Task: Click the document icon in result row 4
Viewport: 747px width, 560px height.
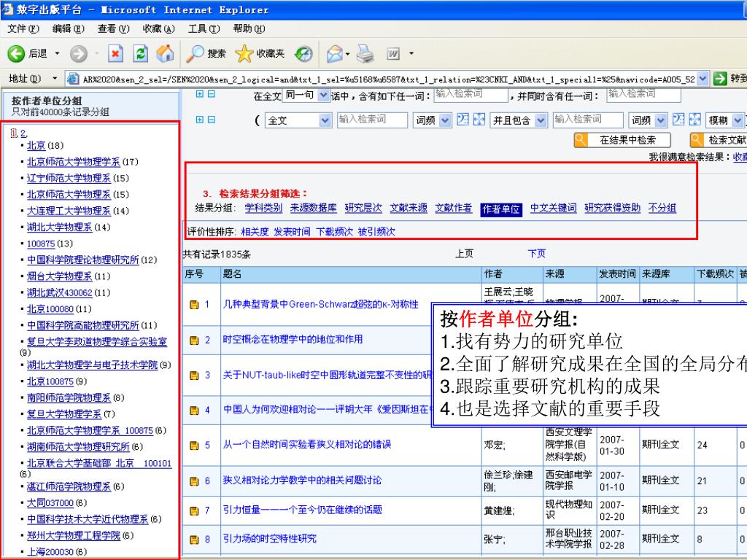Action: pyautogui.click(x=194, y=410)
